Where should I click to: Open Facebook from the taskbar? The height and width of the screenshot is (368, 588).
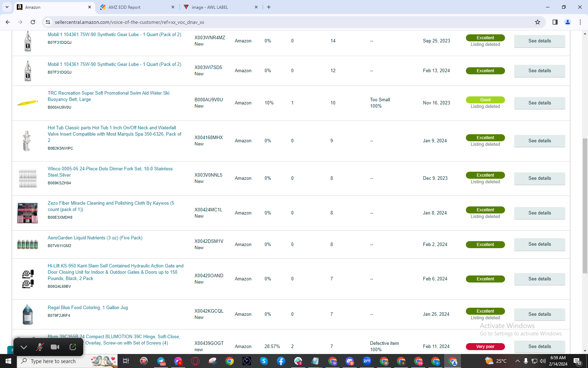click(x=281, y=361)
